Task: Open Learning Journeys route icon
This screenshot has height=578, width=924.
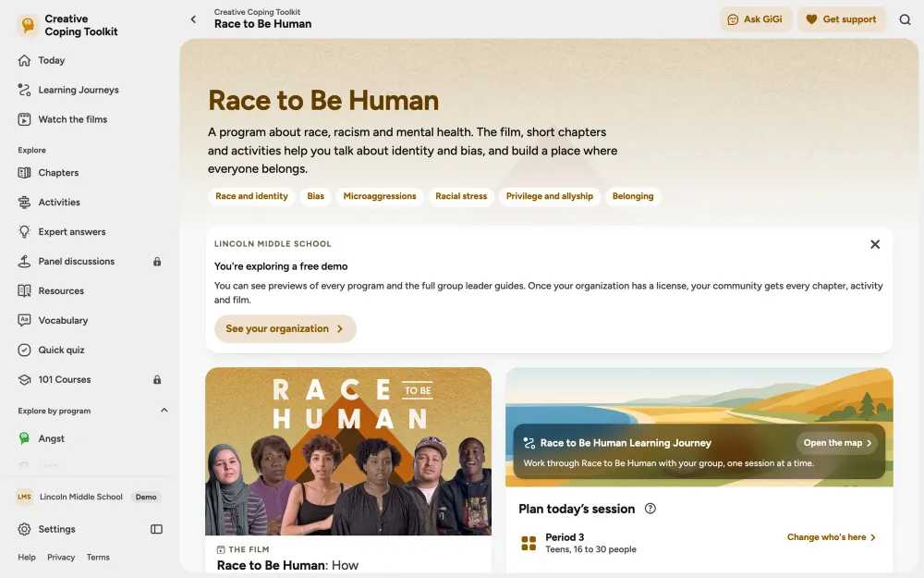Action: [24, 90]
